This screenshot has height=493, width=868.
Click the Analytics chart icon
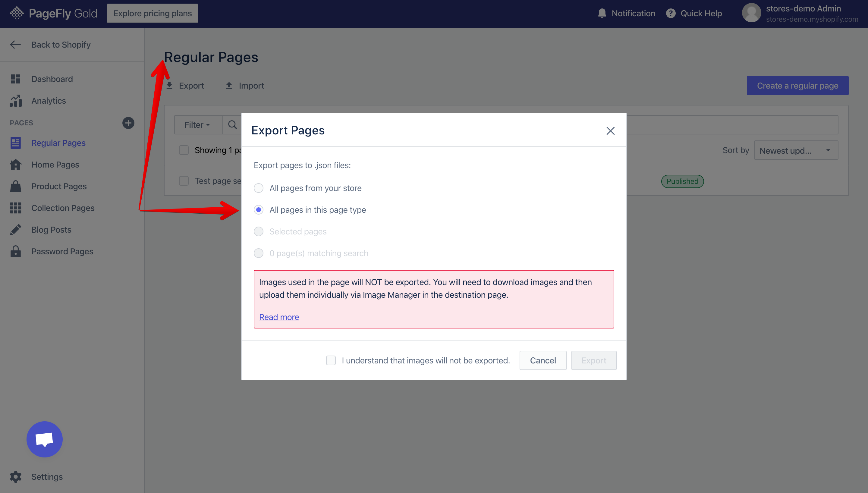[x=16, y=101]
